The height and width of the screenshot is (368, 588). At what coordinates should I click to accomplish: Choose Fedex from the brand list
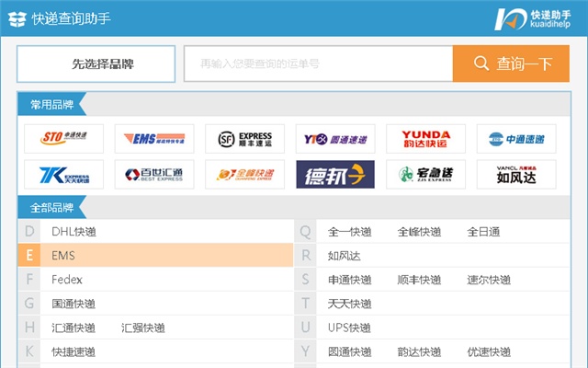[67, 280]
